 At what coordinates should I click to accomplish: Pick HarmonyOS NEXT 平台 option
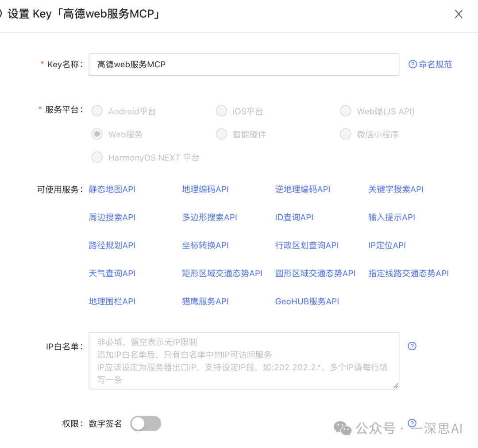[x=97, y=157]
